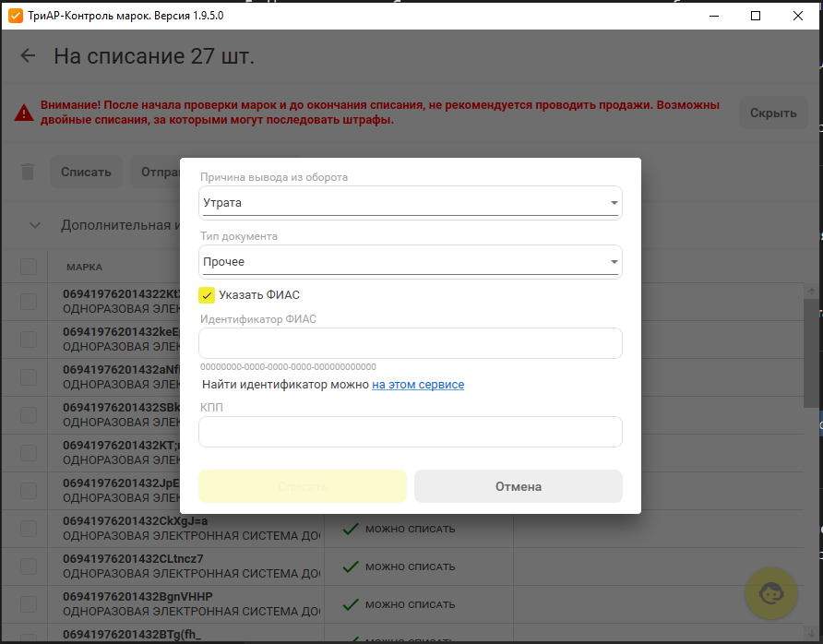Expand the Дополнительная section chevron

35,225
